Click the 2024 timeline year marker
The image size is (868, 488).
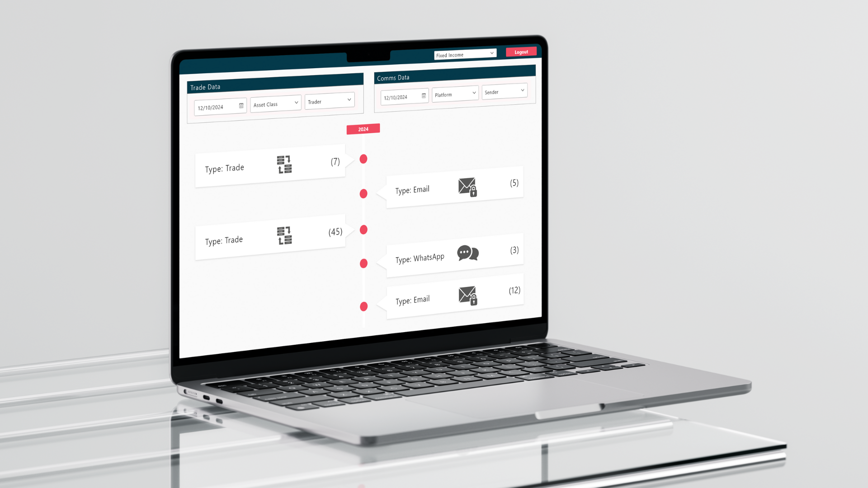coord(363,129)
